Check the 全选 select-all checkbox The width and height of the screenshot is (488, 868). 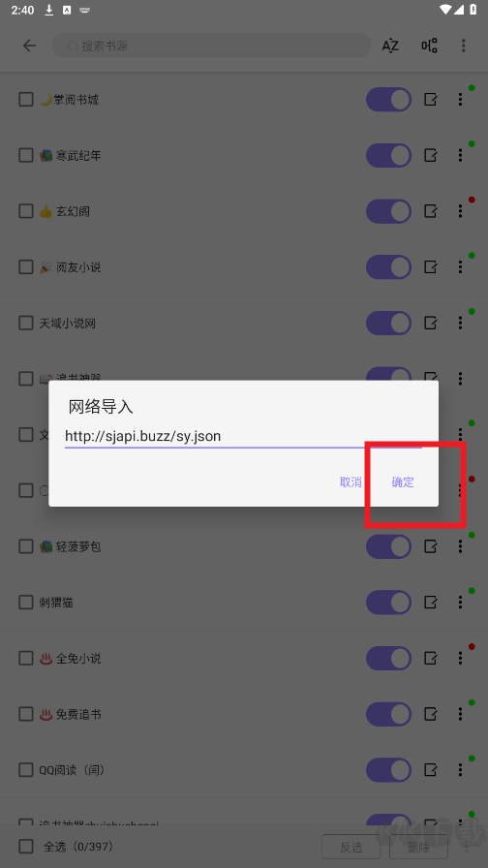pyautogui.click(x=26, y=847)
